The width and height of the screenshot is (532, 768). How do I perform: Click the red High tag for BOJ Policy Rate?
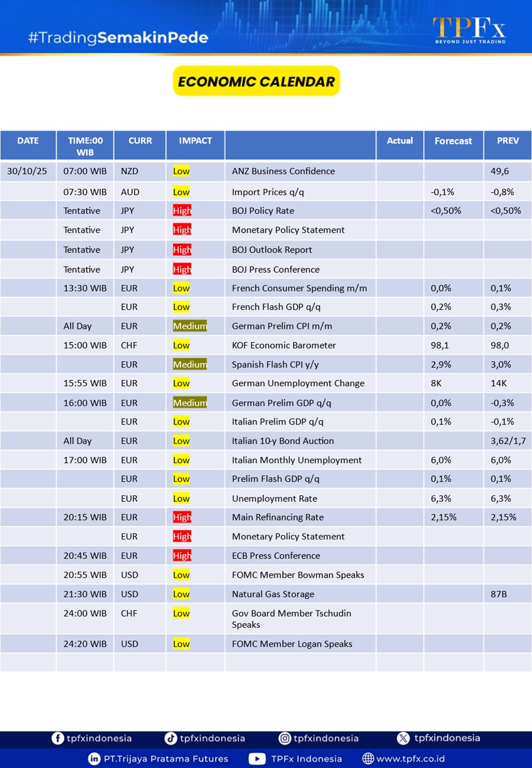182,211
